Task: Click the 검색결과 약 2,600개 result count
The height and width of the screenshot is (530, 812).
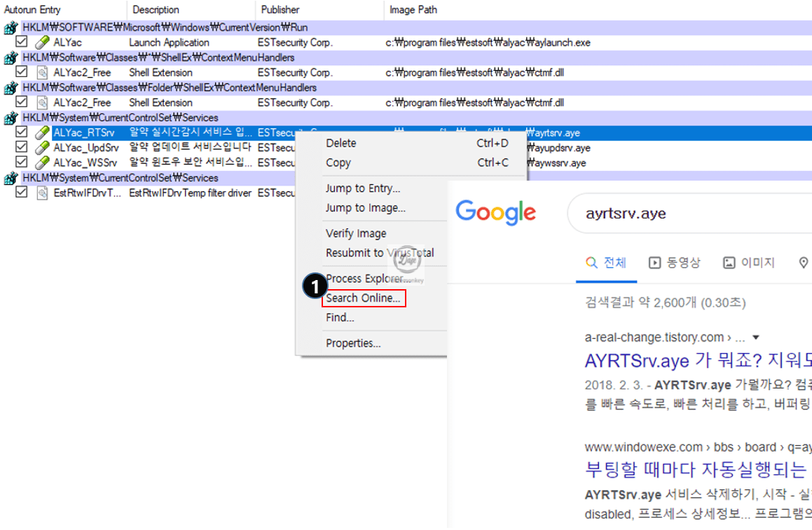Action: (x=665, y=302)
